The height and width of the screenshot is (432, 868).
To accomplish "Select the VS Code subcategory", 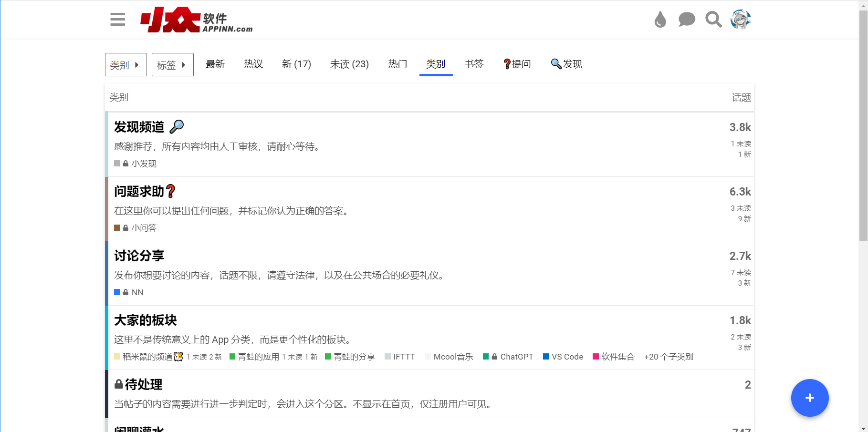I will click(567, 357).
